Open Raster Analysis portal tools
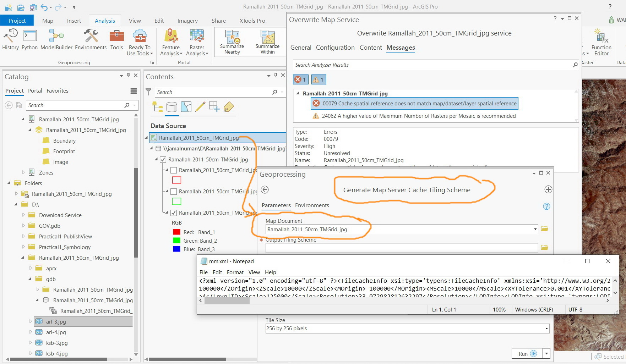Viewport: 626px width, 364px height. click(x=197, y=42)
